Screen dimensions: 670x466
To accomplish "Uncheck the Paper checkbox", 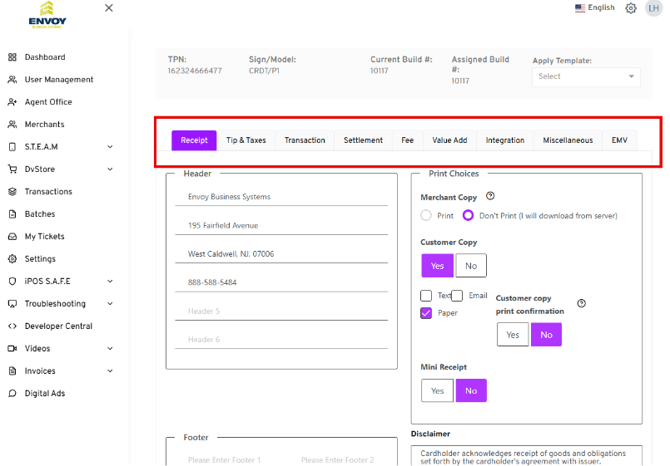I will coord(426,313).
